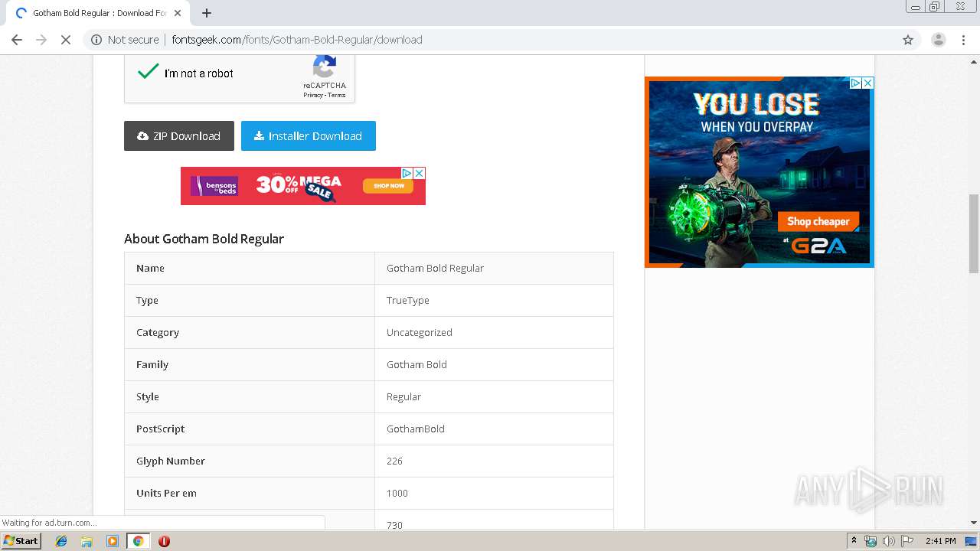
Task: Click the page scrollbar thumb
Action: click(x=974, y=233)
